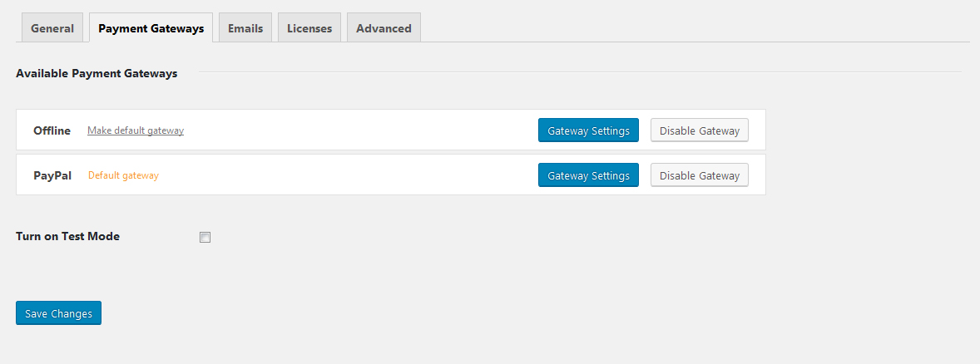Click empty space inside the PayPal gateway row

358,175
